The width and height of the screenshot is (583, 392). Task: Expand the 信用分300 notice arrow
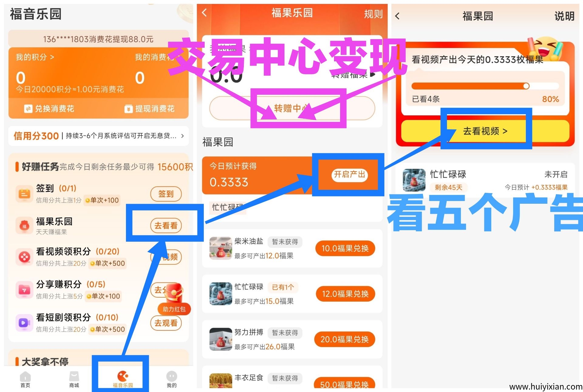click(182, 136)
